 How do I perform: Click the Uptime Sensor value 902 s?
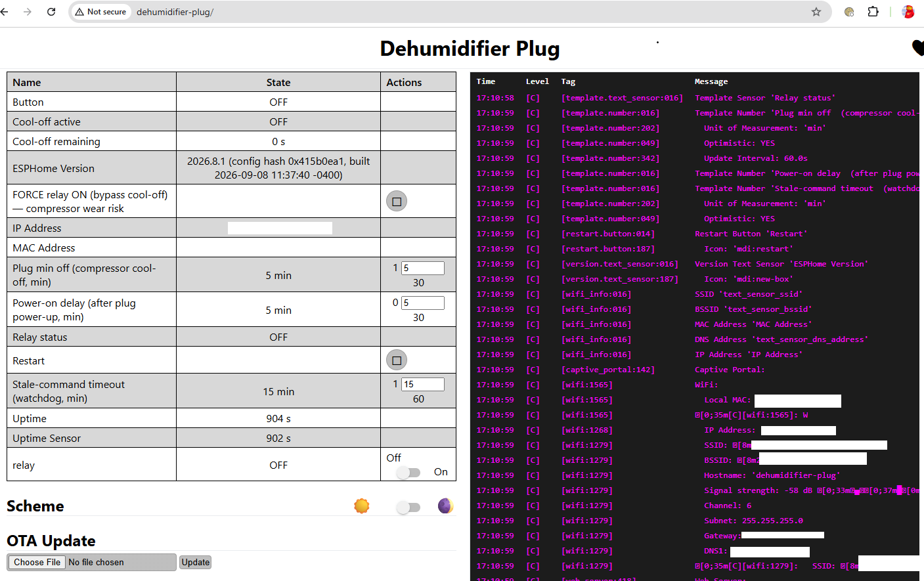tap(278, 438)
